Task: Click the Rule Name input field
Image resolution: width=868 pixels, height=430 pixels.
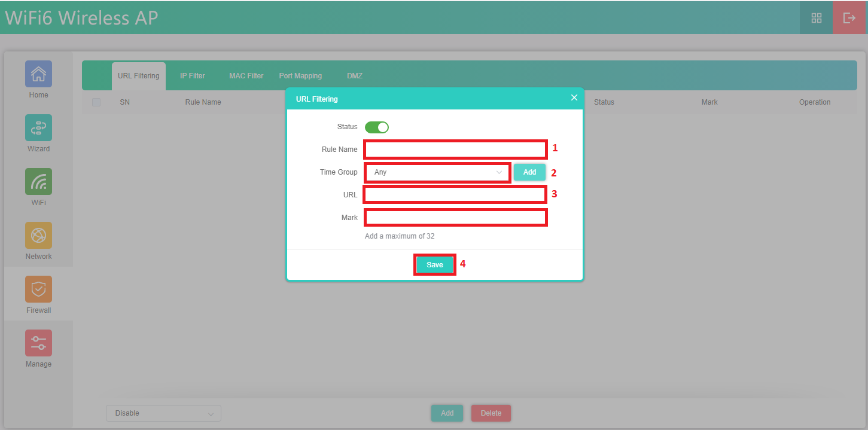Action: pyautogui.click(x=455, y=150)
